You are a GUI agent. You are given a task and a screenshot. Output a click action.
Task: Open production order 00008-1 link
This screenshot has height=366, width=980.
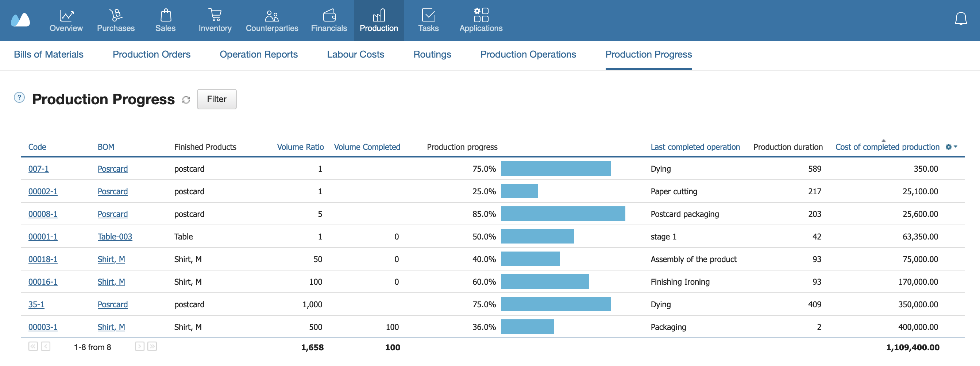43,214
